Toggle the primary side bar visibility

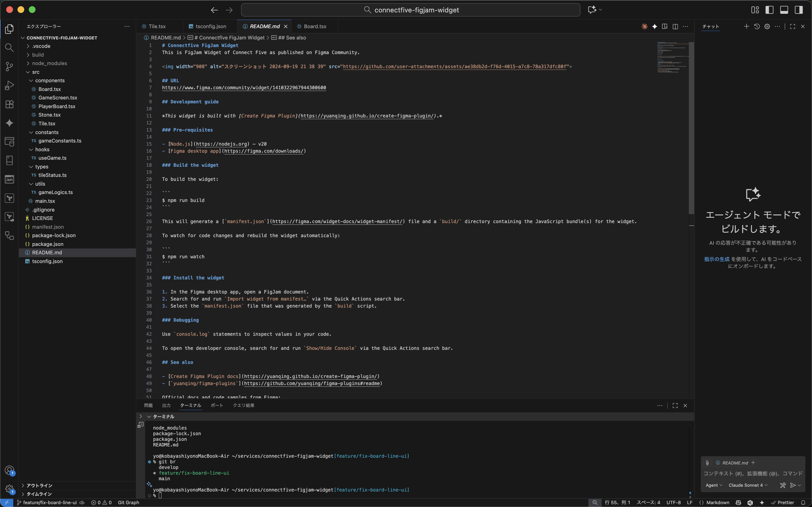(769, 10)
